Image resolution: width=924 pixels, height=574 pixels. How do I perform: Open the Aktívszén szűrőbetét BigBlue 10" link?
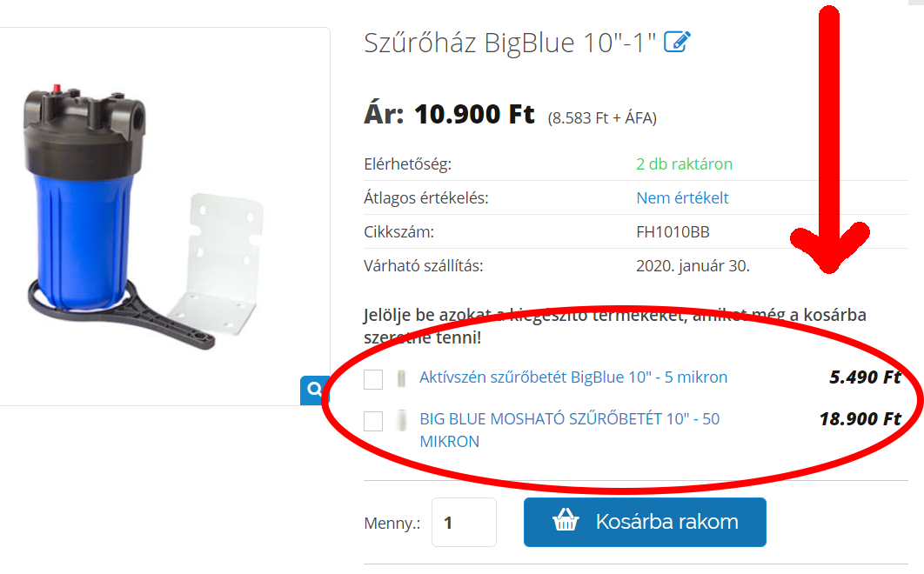click(573, 377)
